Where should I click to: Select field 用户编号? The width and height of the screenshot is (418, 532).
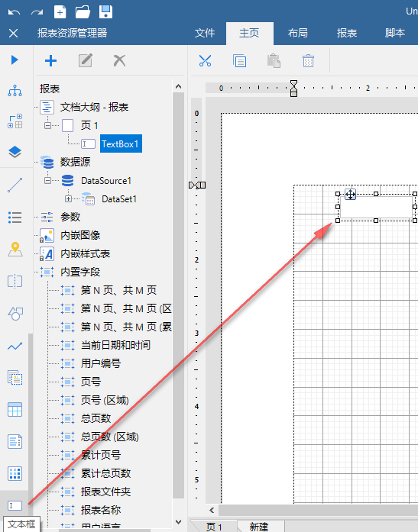pyautogui.click(x=101, y=363)
